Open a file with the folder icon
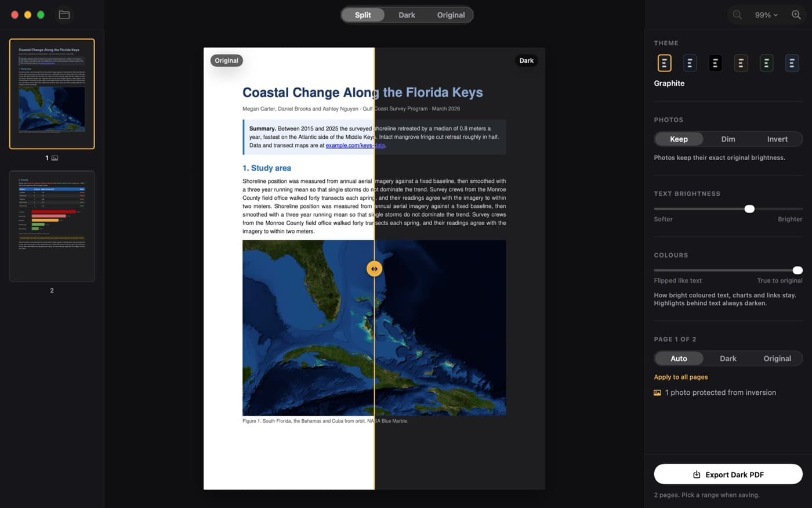This screenshot has height=508, width=812. click(64, 15)
